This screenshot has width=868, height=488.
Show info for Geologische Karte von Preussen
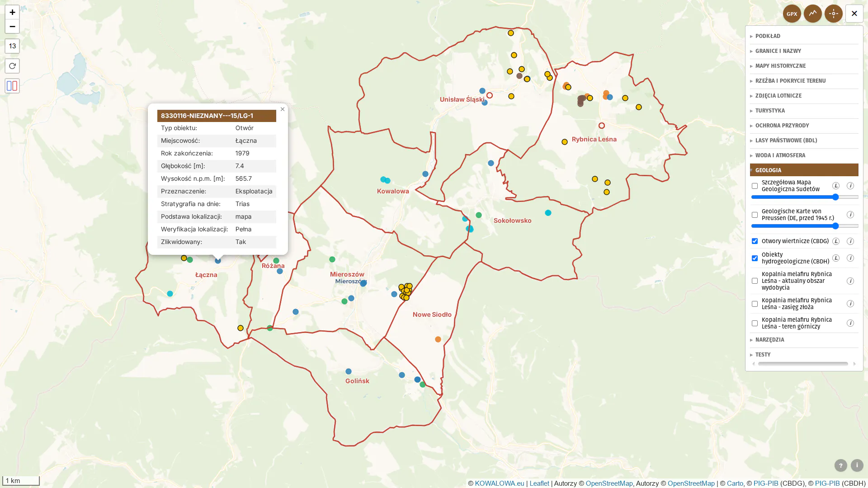tap(850, 215)
